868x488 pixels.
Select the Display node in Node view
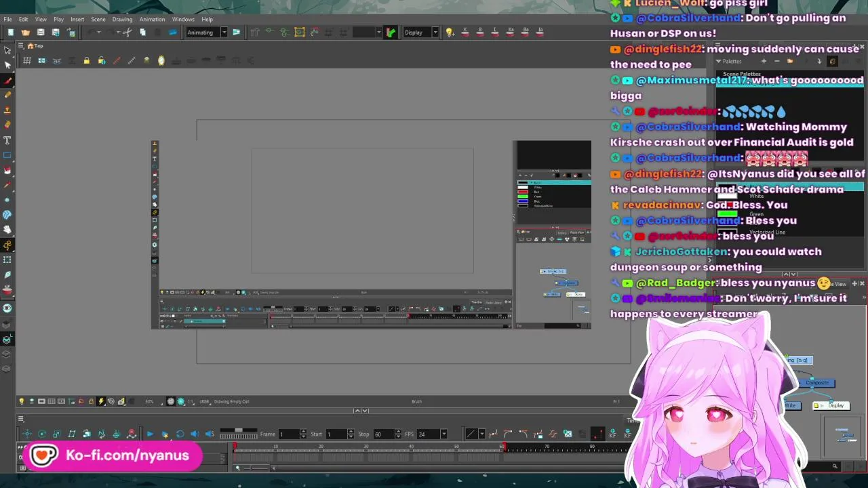tap(831, 405)
